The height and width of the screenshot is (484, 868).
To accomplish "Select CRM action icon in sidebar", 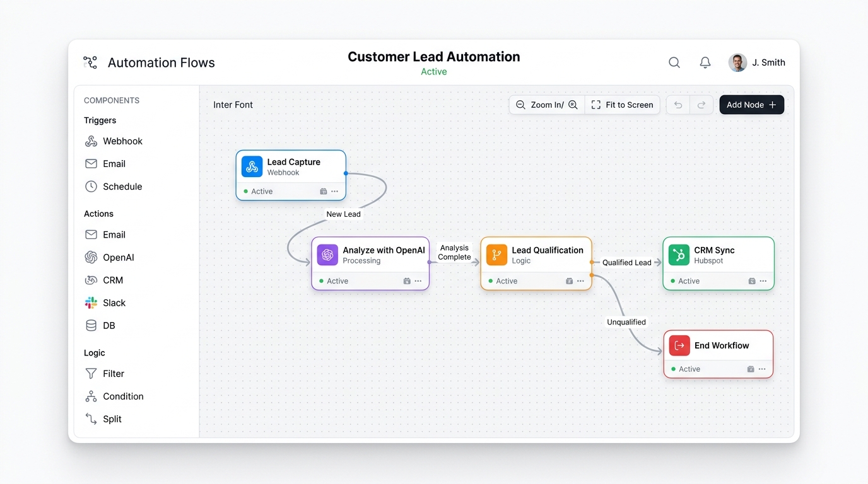I will point(91,280).
